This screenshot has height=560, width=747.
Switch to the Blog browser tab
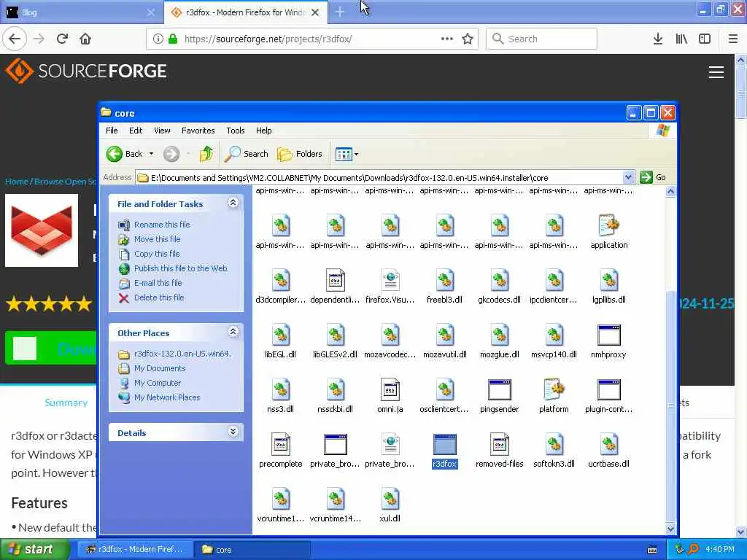click(x=81, y=12)
